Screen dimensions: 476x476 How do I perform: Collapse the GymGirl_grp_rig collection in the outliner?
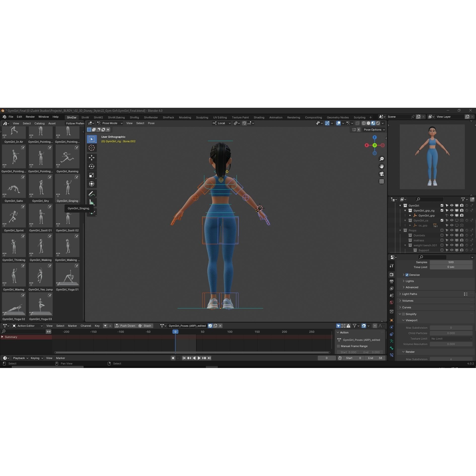(x=405, y=210)
